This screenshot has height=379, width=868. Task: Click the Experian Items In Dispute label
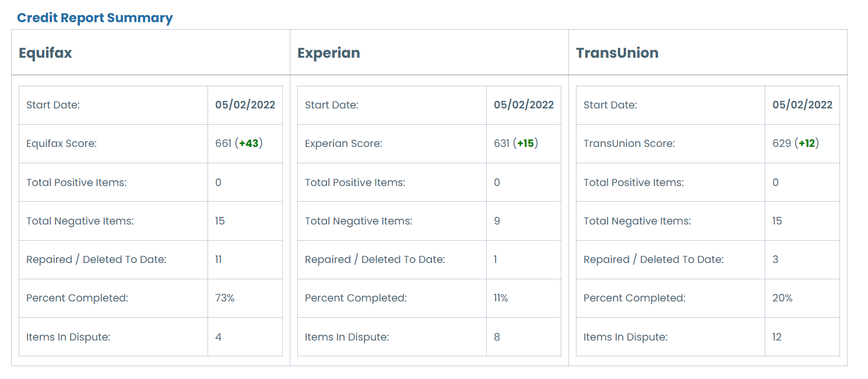[x=347, y=337]
